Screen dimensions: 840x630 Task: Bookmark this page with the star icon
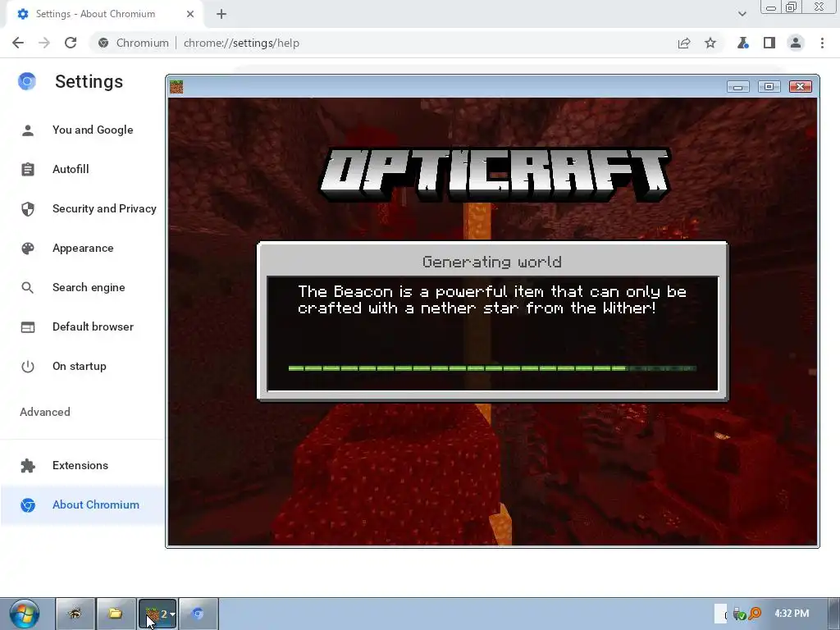point(710,43)
